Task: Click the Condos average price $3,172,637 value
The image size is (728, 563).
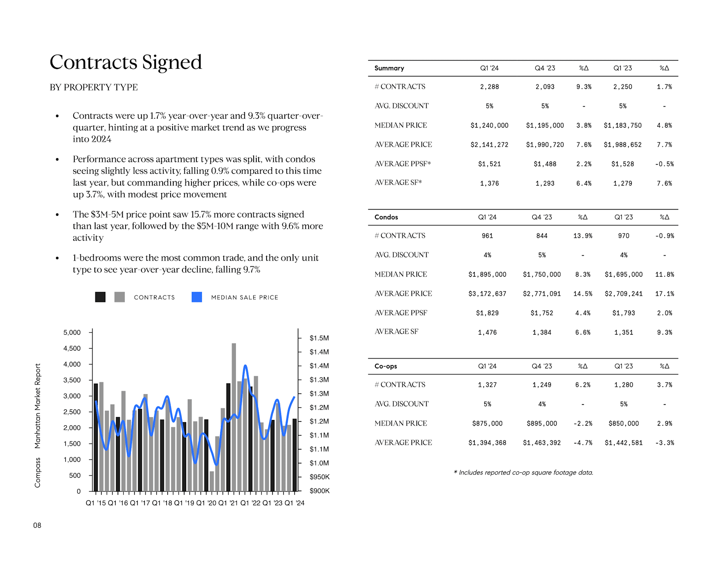Action: pyautogui.click(x=487, y=294)
